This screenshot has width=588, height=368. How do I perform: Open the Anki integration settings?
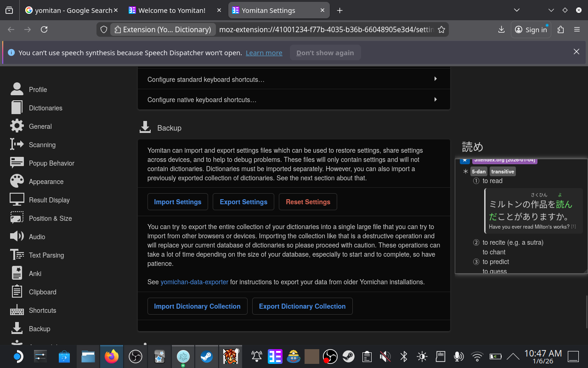click(35, 273)
